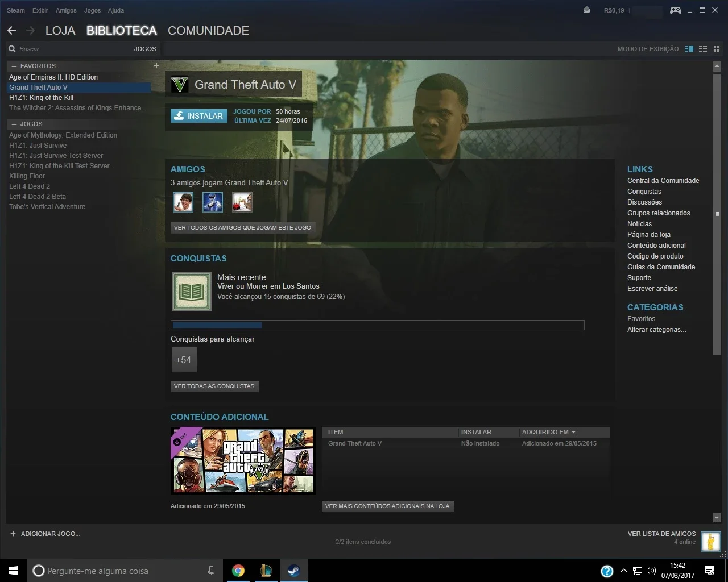Viewport: 728px width, 582px height.
Task: Open Central da Comunidade link
Action: pyautogui.click(x=663, y=181)
